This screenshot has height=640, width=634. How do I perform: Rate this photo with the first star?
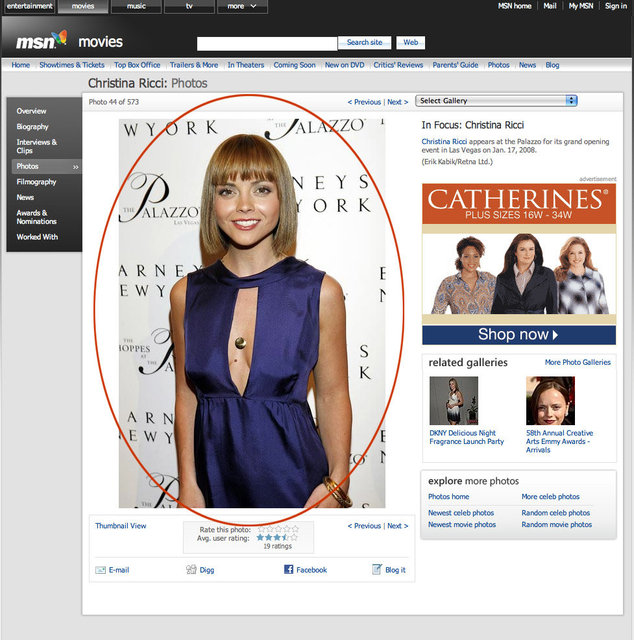pyautogui.click(x=261, y=528)
